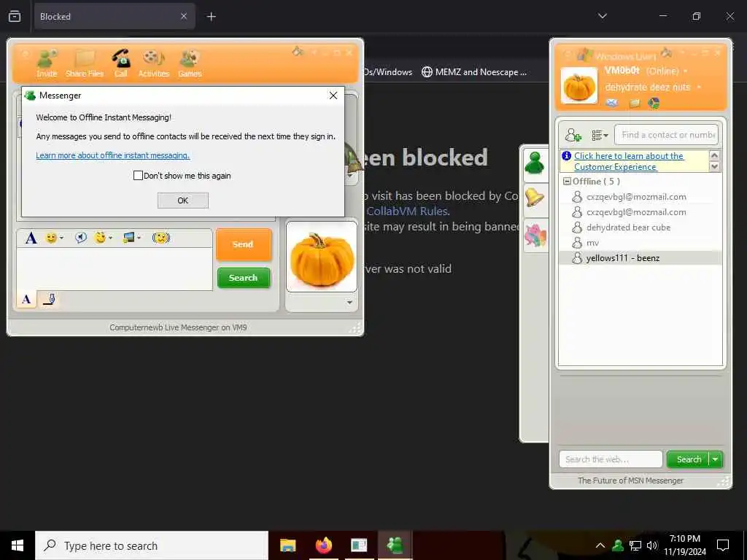This screenshot has width=747, height=560.
Task: Open the envelope mail icon under status
Action: pyautogui.click(x=612, y=103)
